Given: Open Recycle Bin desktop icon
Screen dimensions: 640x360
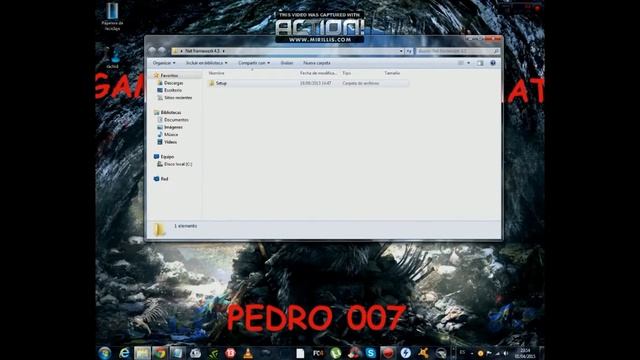Looking at the screenshot, I should (x=112, y=16).
